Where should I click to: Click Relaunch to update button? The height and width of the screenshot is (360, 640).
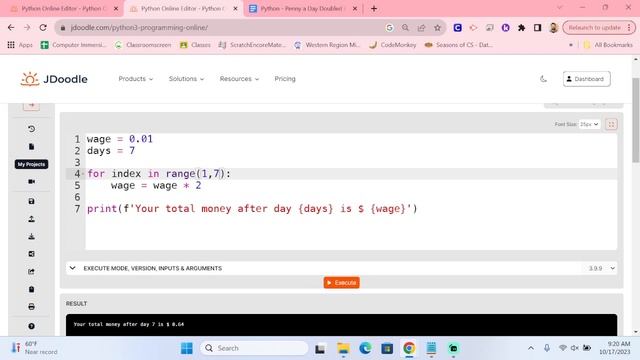pyautogui.click(x=599, y=28)
